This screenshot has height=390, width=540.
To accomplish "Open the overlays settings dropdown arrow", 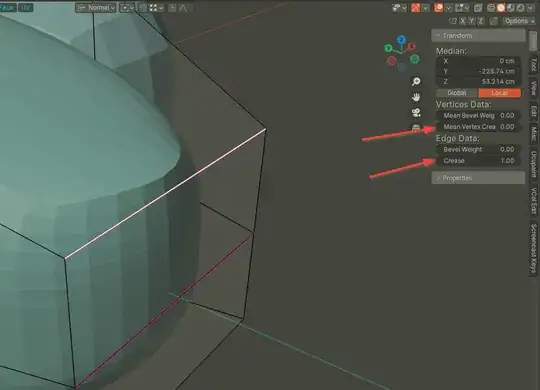I will (x=448, y=8).
